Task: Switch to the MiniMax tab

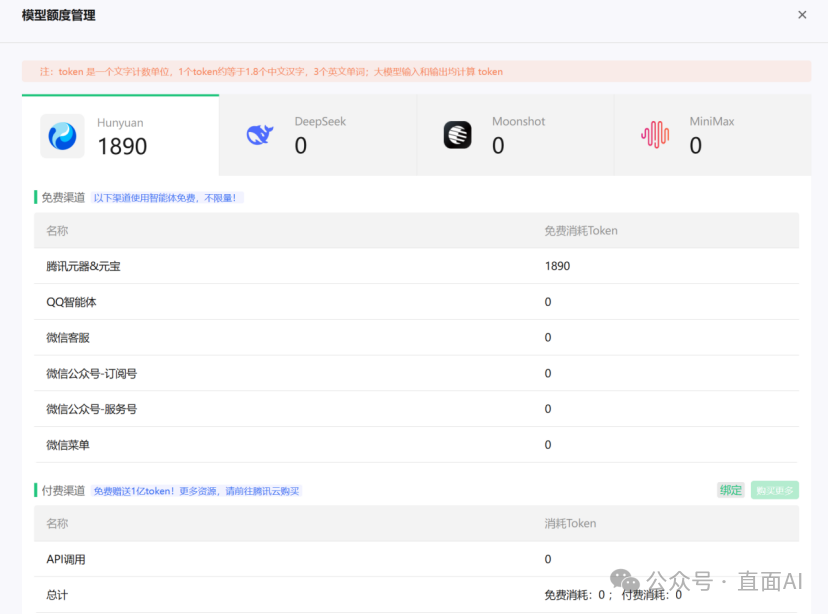Action: pos(713,135)
